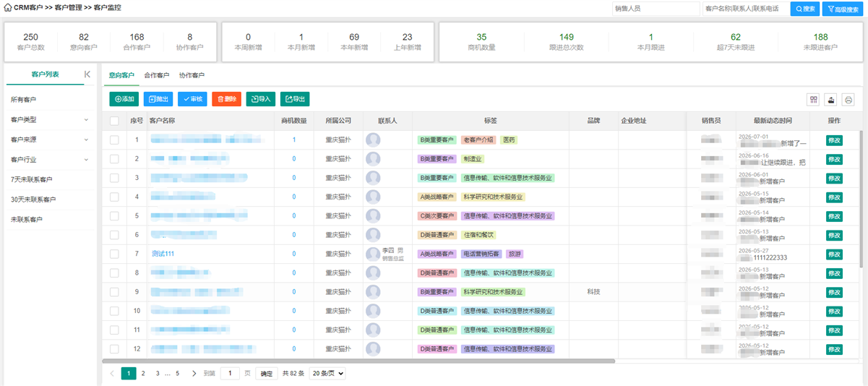This screenshot has height=386, width=868.
Task: Click the 高级搜索 advanced search button
Action: (x=843, y=9)
